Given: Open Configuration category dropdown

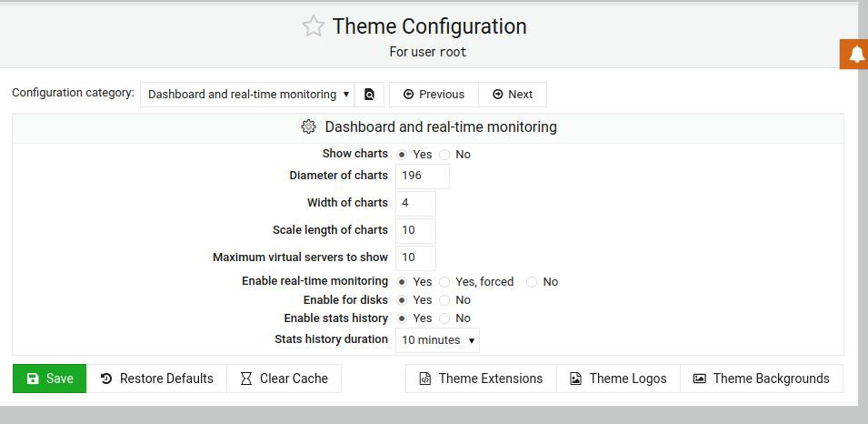Looking at the screenshot, I should [247, 95].
